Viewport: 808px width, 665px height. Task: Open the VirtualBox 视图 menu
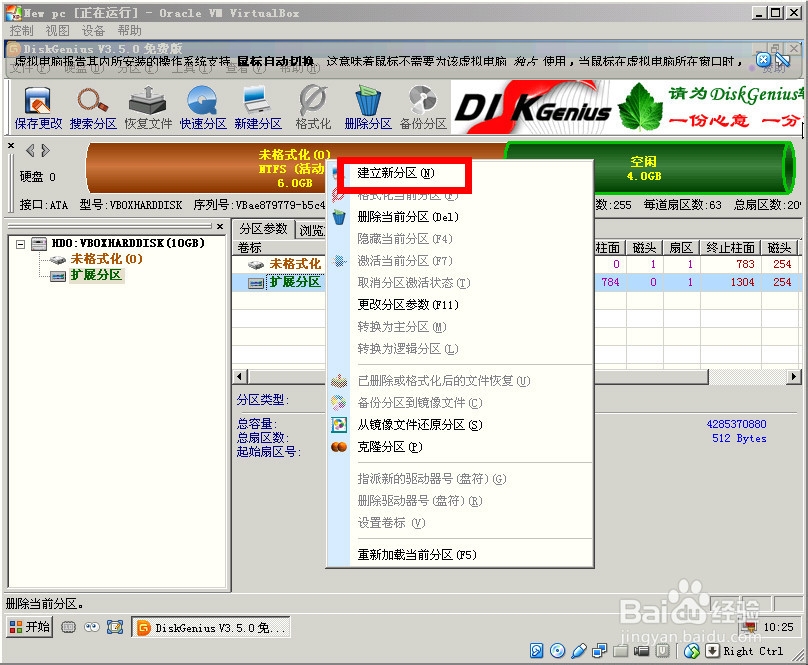pos(57,31)
